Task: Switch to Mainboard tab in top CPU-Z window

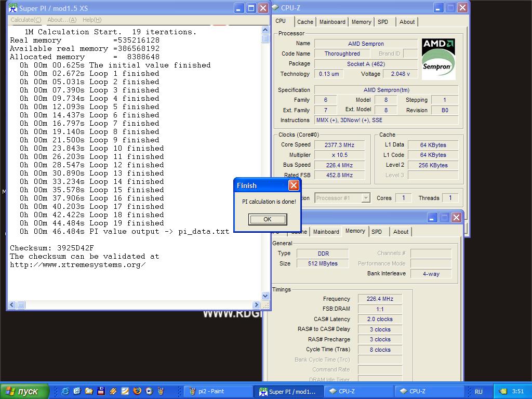Action: click(332, 22)
